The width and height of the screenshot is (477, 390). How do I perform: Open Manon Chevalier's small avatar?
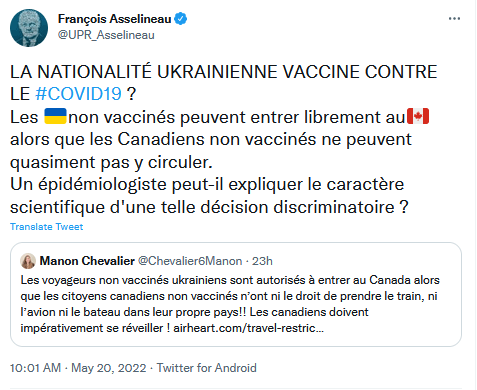(x=28, y=261)
